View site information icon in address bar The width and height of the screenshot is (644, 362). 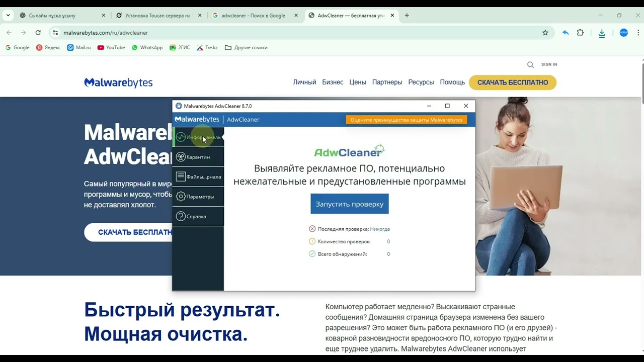point(55,33)
